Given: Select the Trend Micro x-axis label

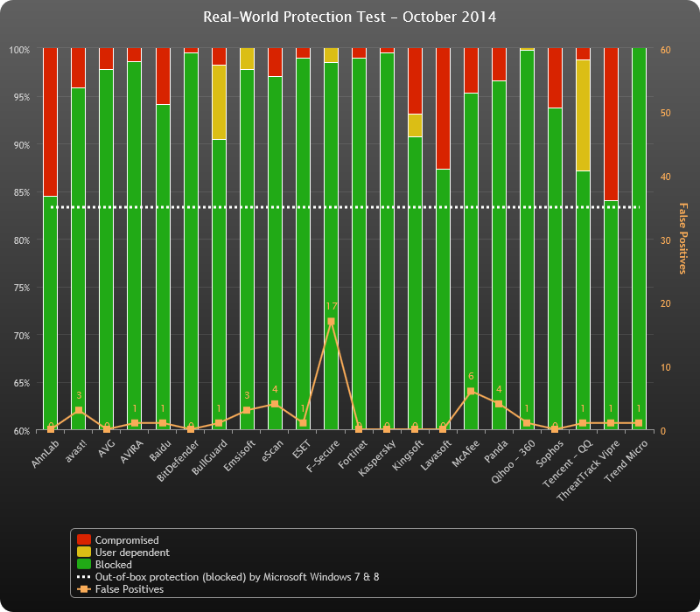Looking at the screenshot, I should [x=626, y=462].
